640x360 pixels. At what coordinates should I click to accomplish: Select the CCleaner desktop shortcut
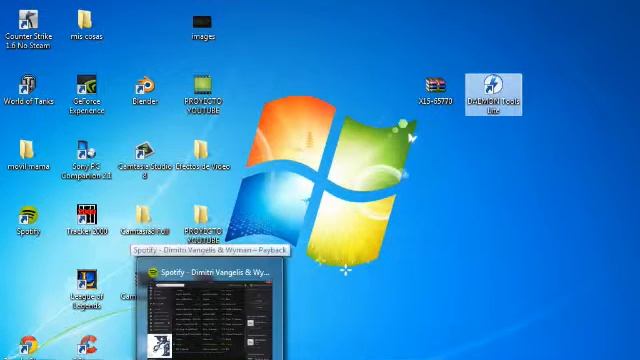coord(87,348)
